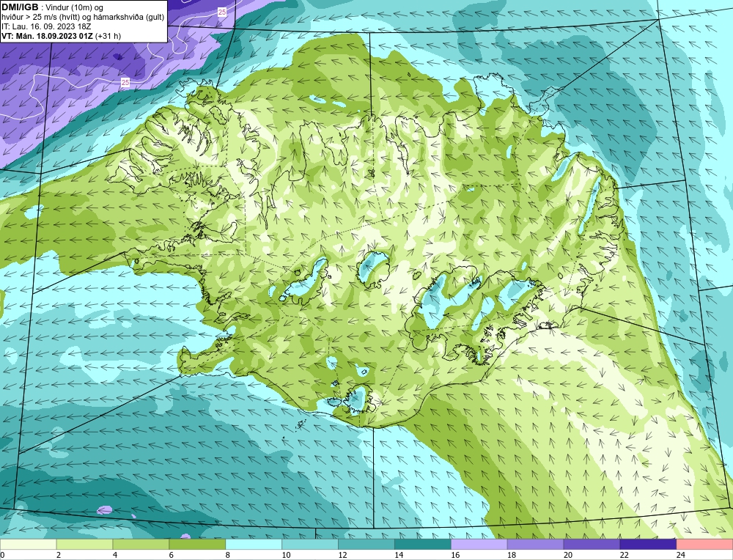Click the "8" legend scale label
733x560 pixels.
pos(228,555)
